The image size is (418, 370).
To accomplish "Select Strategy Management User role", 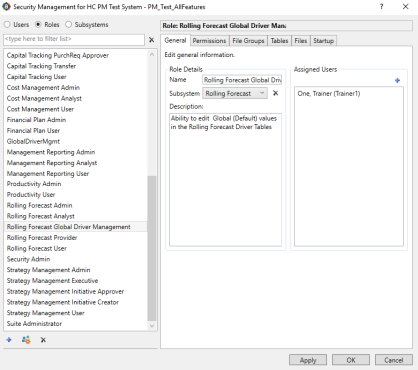I will [x=76, y=313].
